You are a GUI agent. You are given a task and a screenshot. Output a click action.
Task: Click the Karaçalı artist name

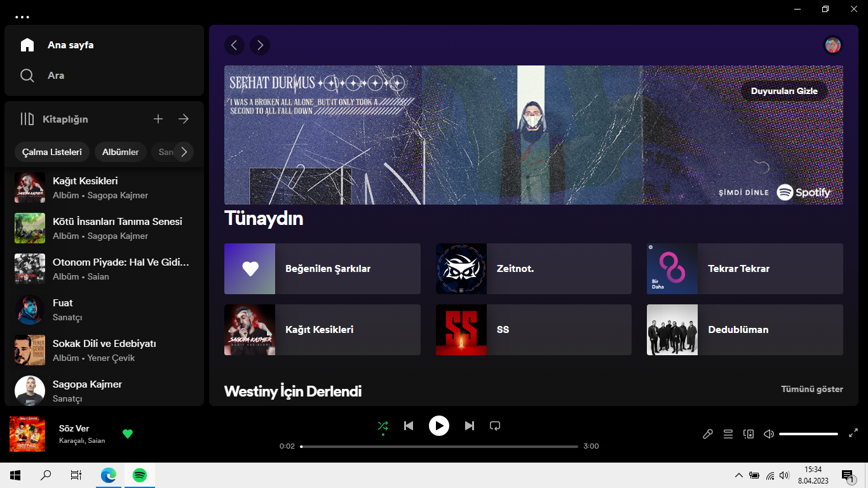click(x=71, y=440)
